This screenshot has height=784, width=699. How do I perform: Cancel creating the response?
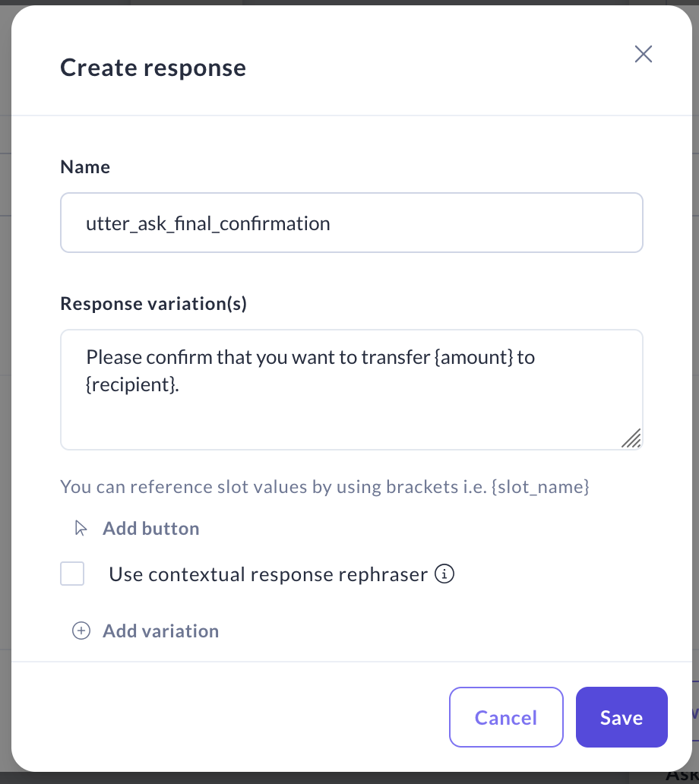pos(506,717)
